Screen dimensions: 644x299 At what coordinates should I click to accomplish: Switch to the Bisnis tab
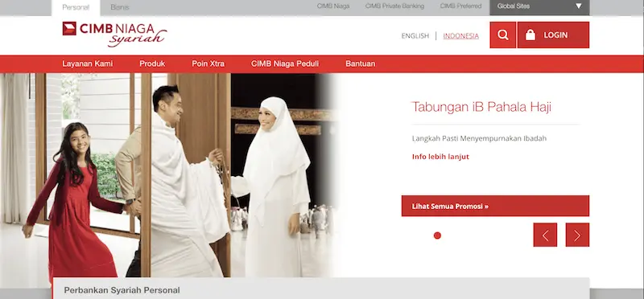pyautogui.click(x=120, y=7)
